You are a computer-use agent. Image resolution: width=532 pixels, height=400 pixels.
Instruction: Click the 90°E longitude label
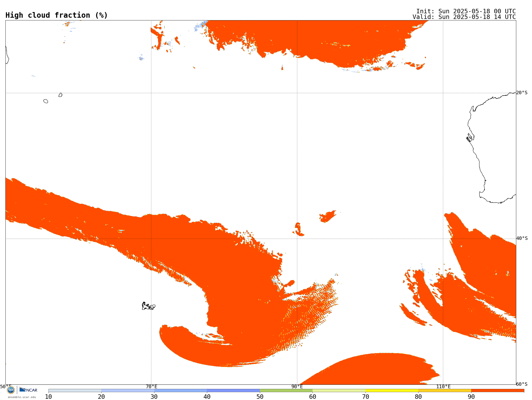click(x=297, y=387)
